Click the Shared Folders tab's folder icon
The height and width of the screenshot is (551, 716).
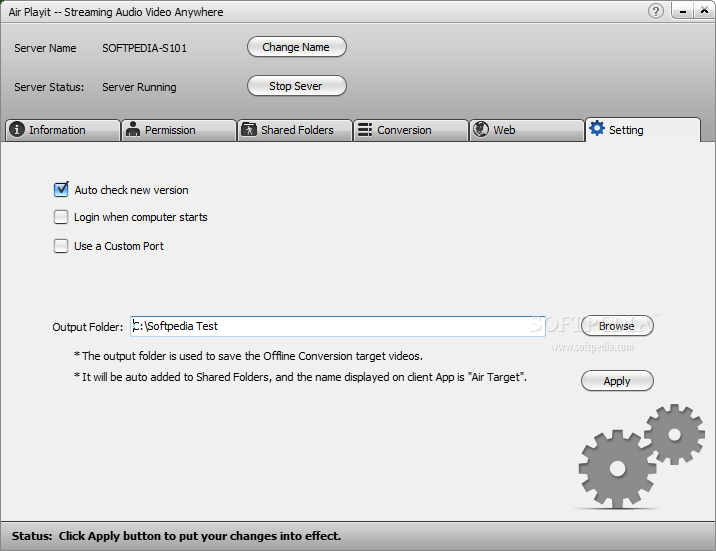click(249, 129)
